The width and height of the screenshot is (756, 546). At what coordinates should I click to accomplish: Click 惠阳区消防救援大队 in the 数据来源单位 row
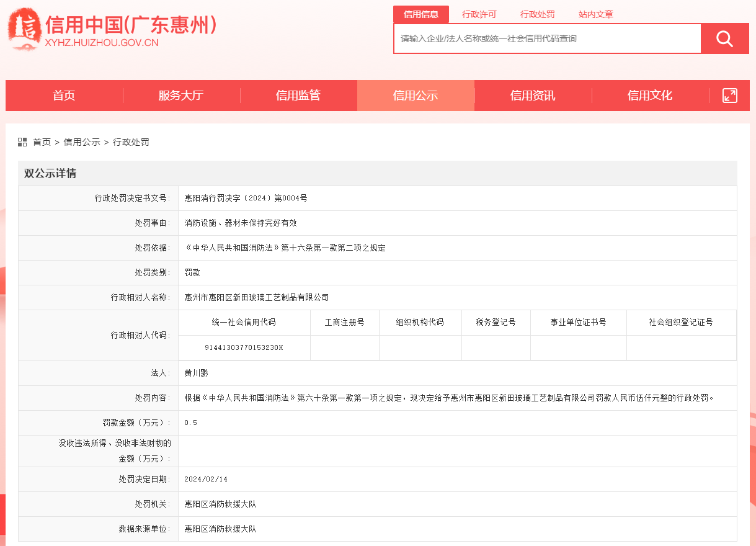pos(220,529)
